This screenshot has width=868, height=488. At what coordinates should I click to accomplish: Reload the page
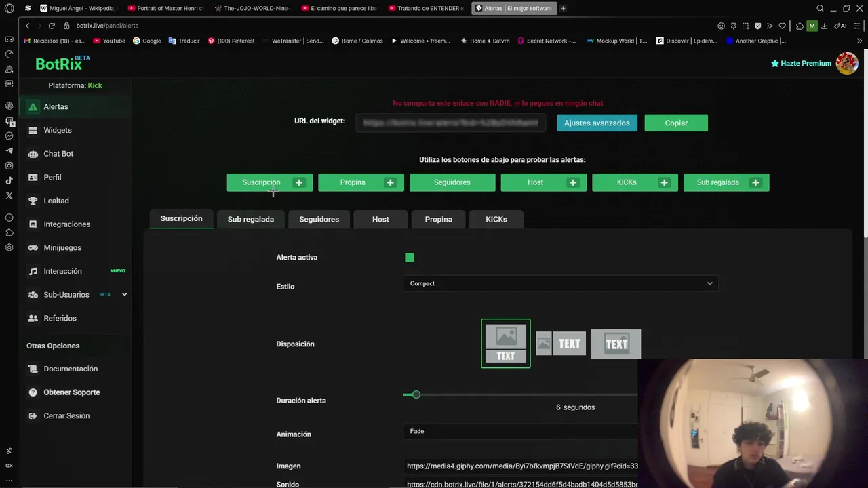[52, 26]
